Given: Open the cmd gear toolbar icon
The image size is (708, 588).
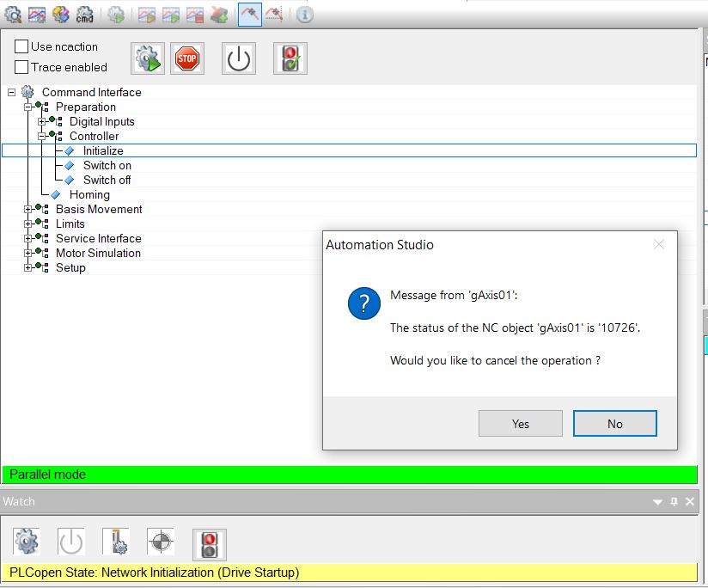Looking at the screenshot, I should coord(84,15).
